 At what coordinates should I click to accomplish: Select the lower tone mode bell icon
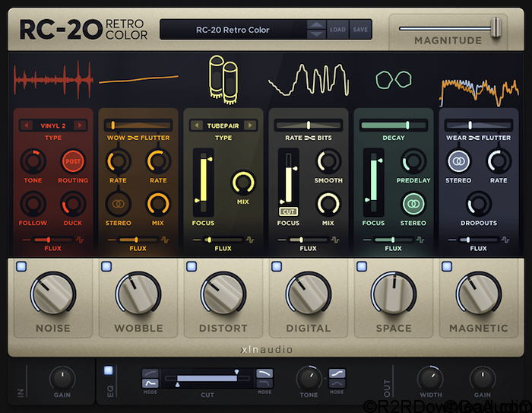[337, 383]
